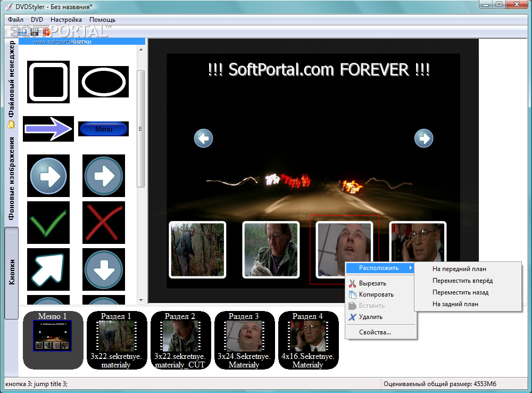This screenshot has height=393, width=532.
Task: Select the Раздел 3 title thumbnail
Action: coord(244,340)
